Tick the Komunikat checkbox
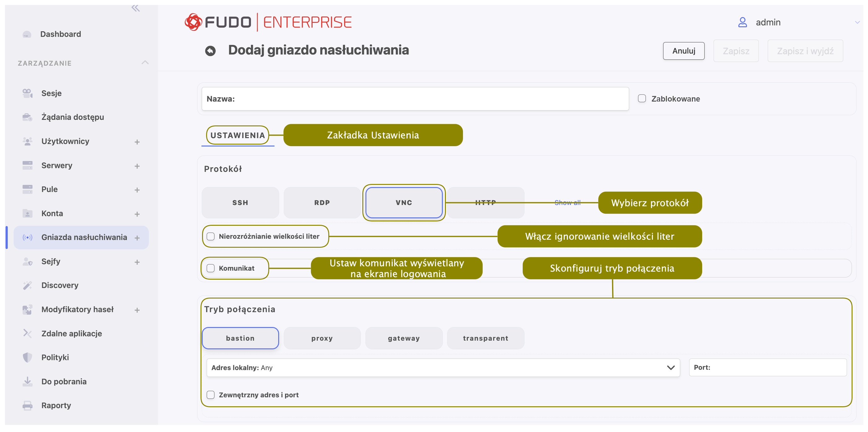The image size is (868, 432). pos(211,268)
